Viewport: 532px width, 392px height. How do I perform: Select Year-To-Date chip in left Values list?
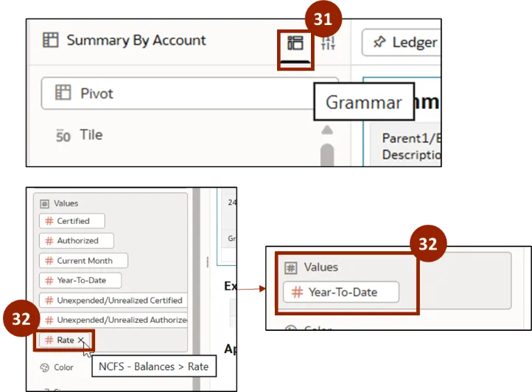coord(80,280)
